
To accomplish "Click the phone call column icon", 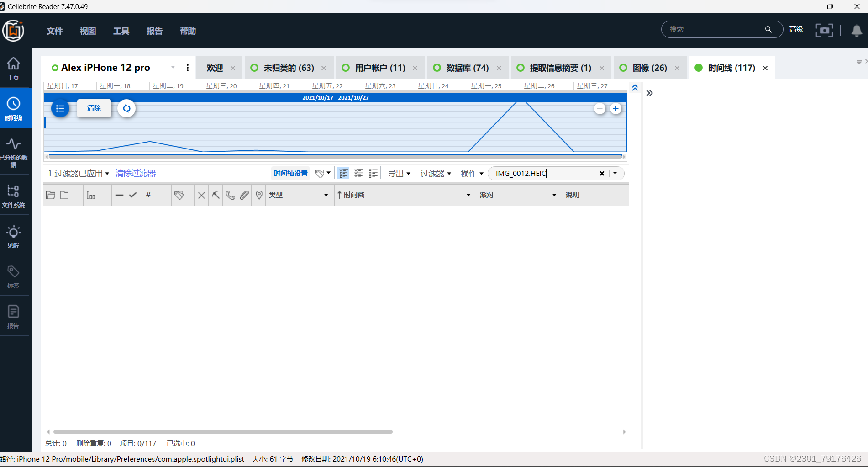I will [230, 195].
